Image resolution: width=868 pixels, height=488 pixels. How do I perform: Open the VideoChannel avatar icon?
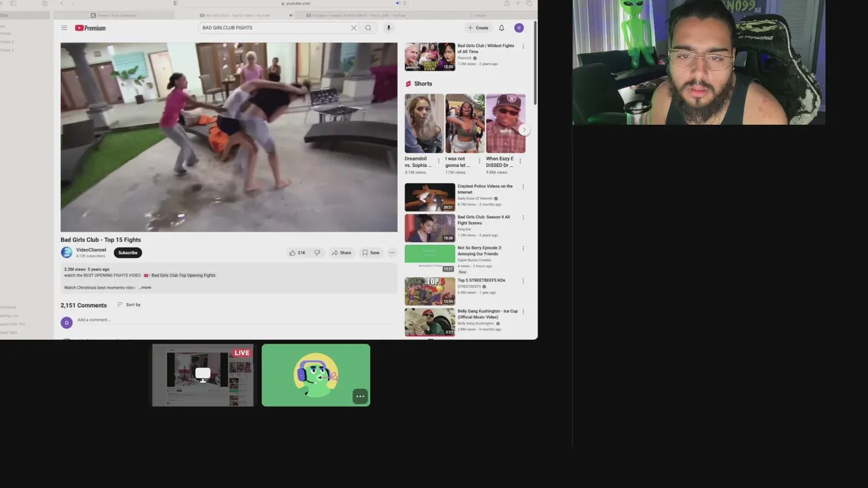pos(66,252)
